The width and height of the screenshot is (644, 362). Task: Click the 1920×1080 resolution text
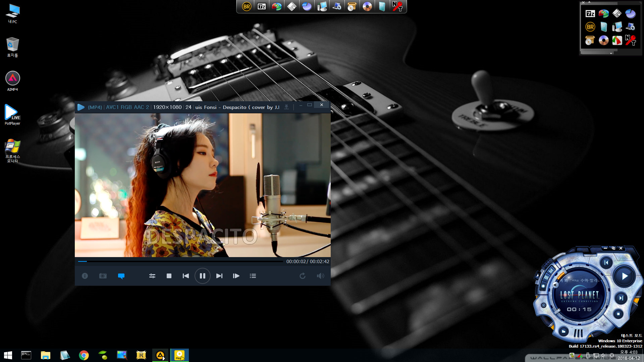tap(167, 107)
